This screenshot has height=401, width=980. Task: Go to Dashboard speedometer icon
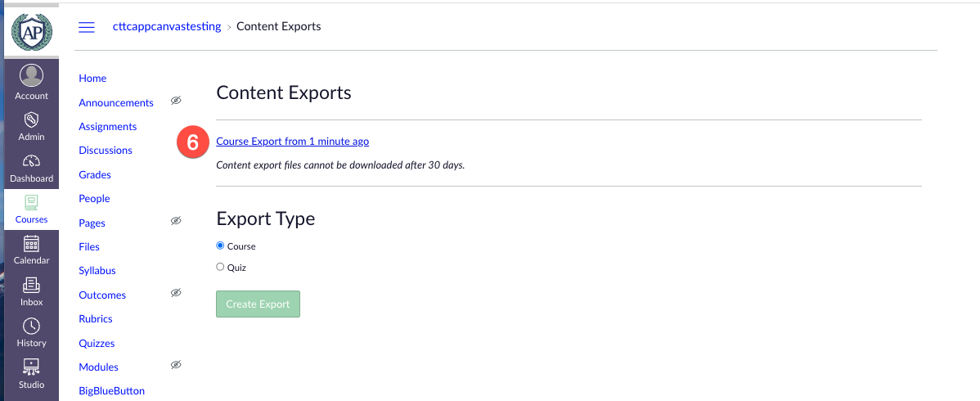tap(32, 161)
